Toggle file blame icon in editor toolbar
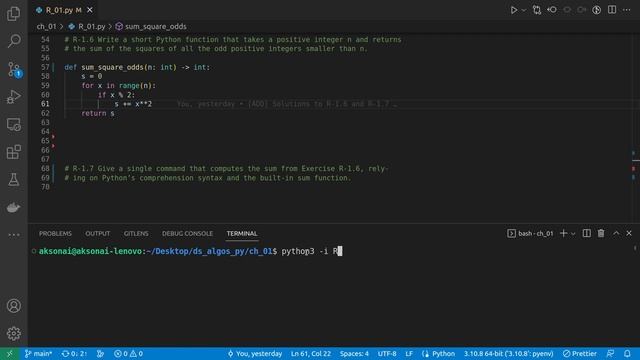640x360 pixels. click(596, 10)
